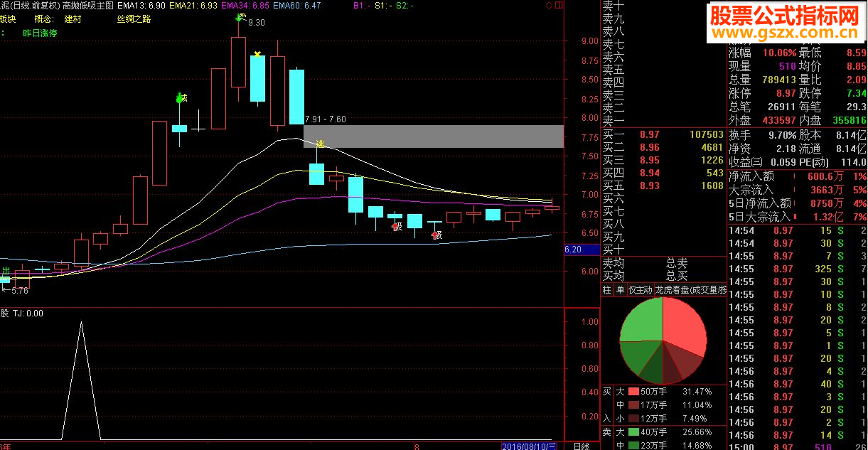Click the 买一 bid price 8.97
This screenshot has height=450, width=868.
[650, 134]
